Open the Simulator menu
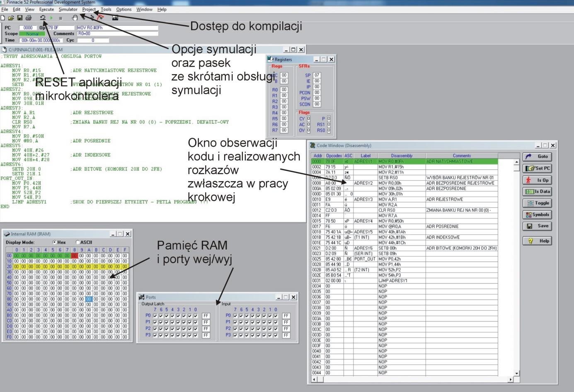The width and height of the screenshot is (574, 392). click(68, 9)
